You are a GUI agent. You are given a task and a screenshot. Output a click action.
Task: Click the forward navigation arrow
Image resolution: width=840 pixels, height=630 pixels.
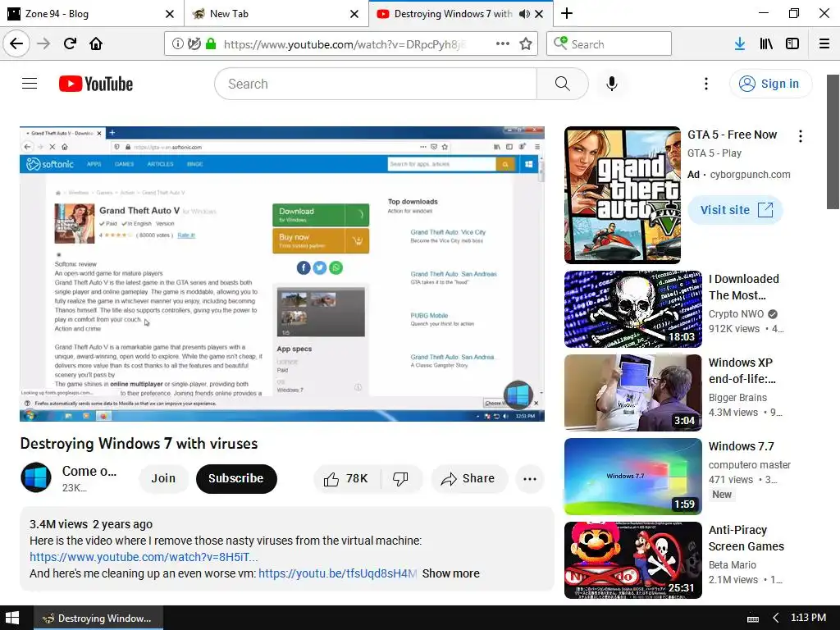pos(43,43)
